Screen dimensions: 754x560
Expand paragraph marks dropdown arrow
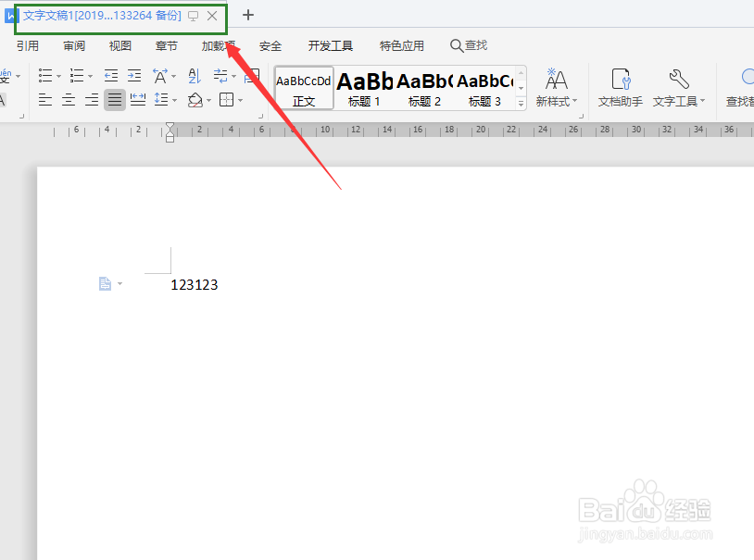(x=233, y=77)
